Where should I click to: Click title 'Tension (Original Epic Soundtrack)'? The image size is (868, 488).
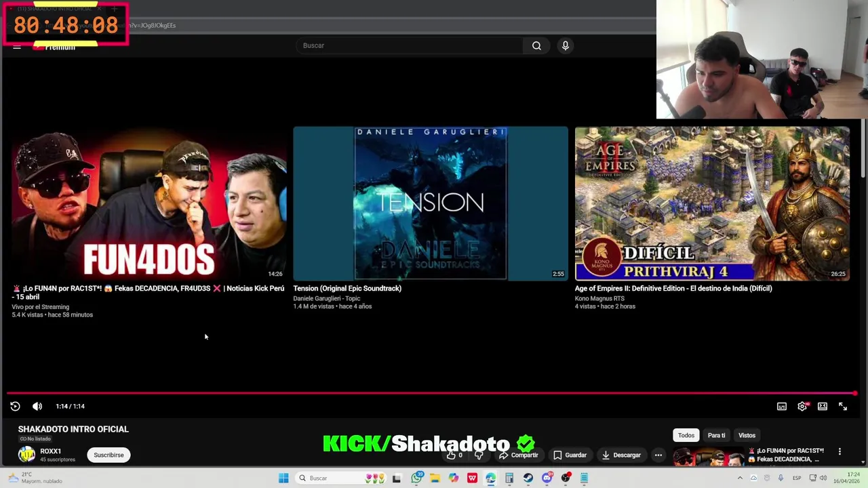click(x=347, y=288)
